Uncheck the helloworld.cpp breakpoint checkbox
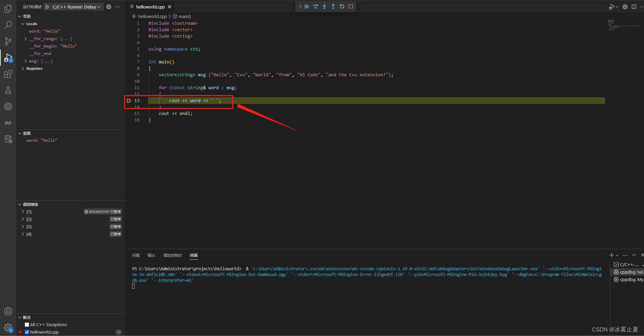 pyautogui.click(x=27, y=332)
